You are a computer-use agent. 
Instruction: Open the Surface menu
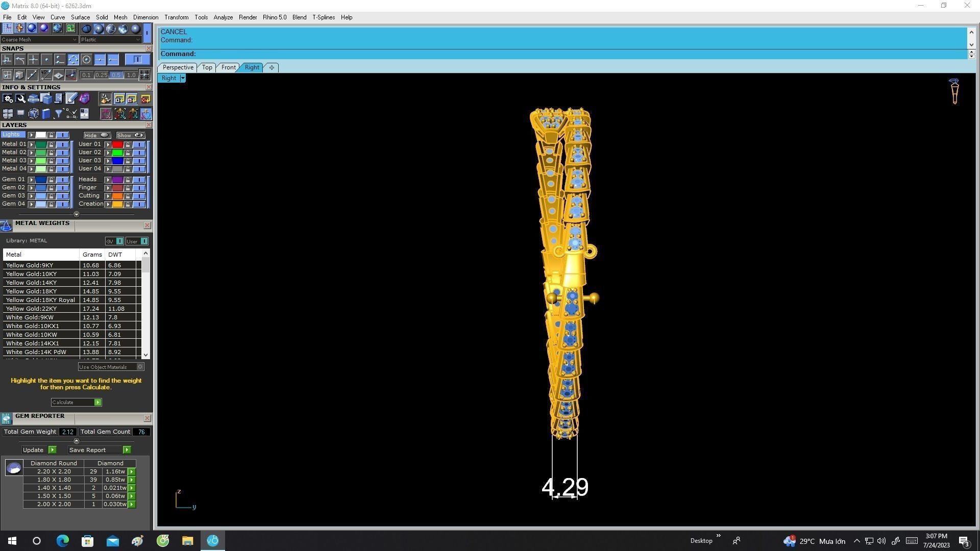click(x=80, y=17)
